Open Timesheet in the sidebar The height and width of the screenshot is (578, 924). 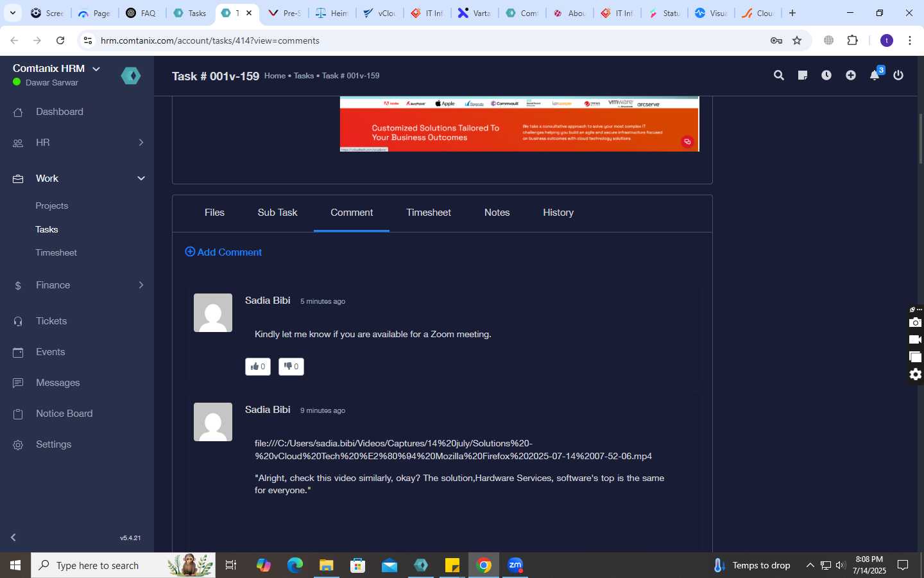click(56, 253)
